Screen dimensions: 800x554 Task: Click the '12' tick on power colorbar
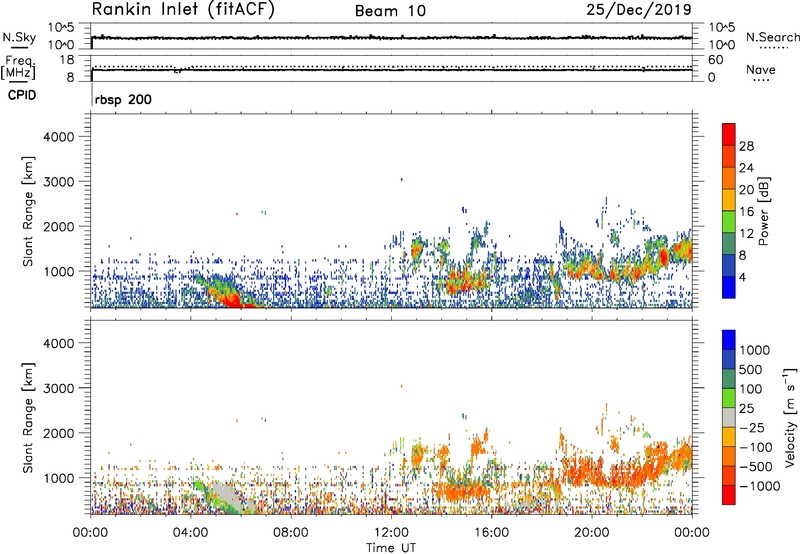(x=746, y=234)
